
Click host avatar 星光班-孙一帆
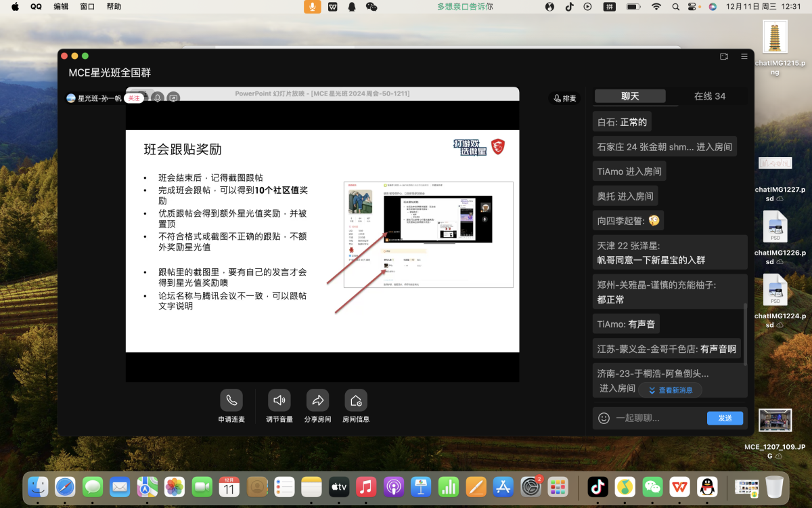click(71, 98)
